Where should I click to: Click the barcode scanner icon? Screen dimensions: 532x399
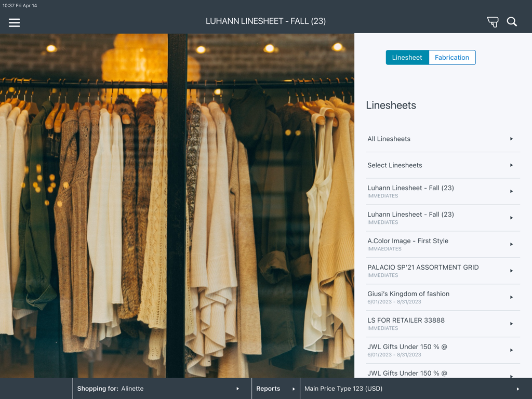click(492, 22)
